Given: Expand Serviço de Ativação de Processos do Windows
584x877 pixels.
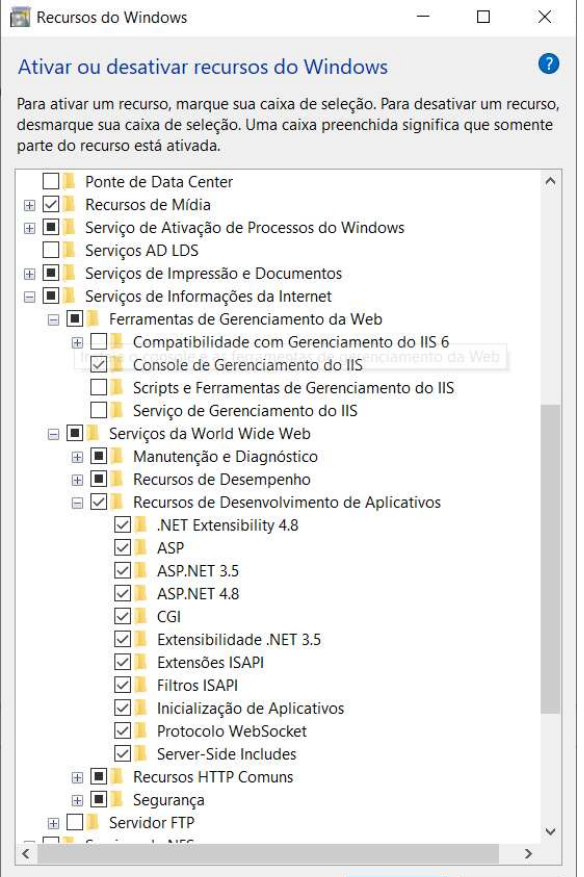Looking at the screenshot, I should (30, 228).
